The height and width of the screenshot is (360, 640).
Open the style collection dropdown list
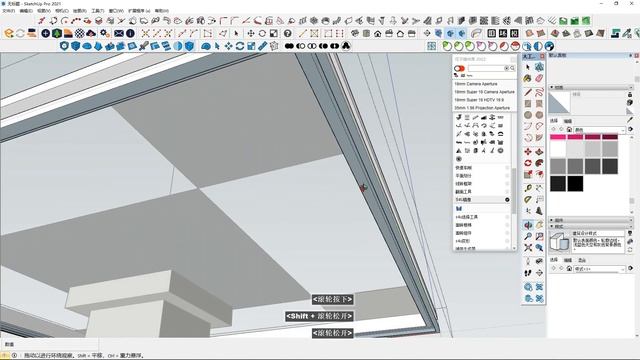[600, 269]
